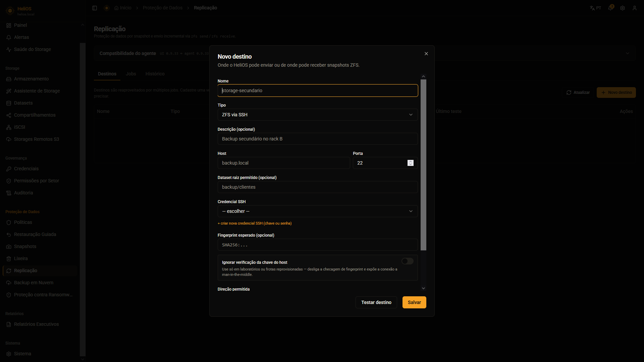The width and height of the screenshot is (644, 362).
Task: Open the notifications bell icon
Action: point(610,8)
